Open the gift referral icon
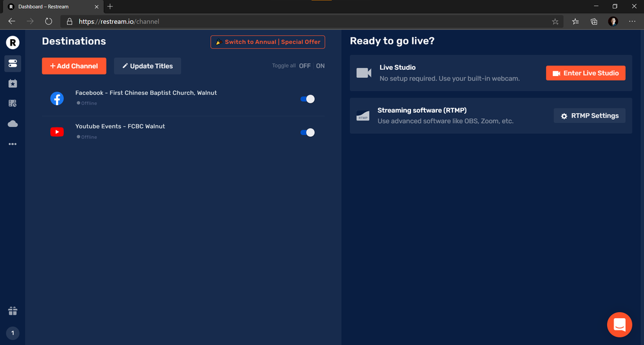 [x=12, y=310]
